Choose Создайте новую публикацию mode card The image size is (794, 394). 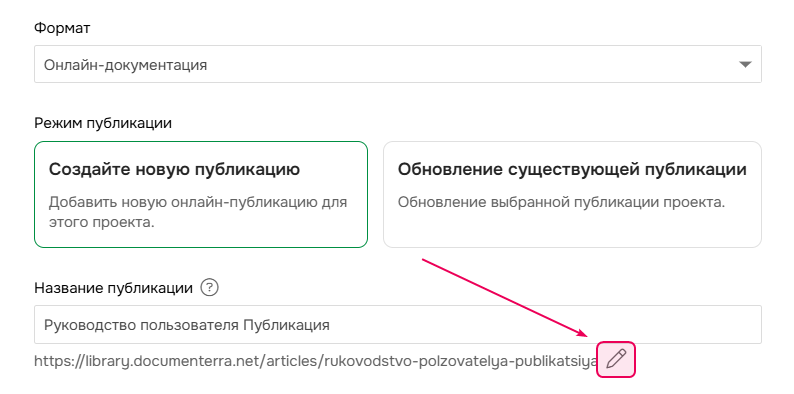[x=201, y=194]
